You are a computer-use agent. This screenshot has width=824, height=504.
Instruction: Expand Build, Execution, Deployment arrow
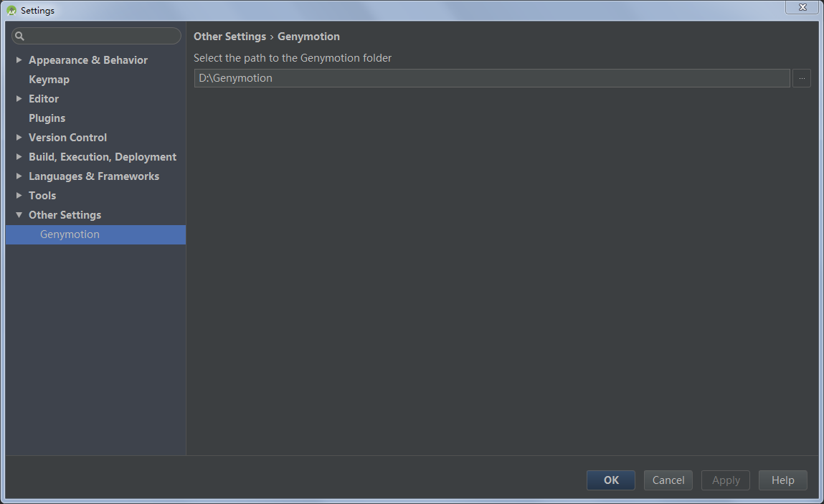(19, 156)
